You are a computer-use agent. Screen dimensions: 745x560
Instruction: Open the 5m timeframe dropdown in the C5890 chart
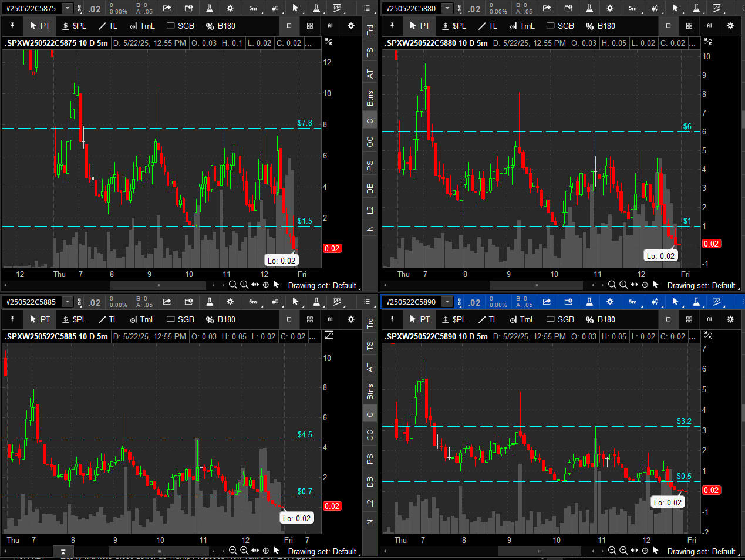[633, 302]
